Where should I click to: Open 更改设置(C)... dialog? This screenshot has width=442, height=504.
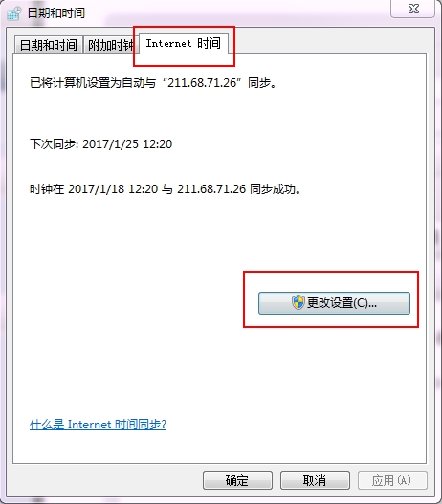pos(334,303)
